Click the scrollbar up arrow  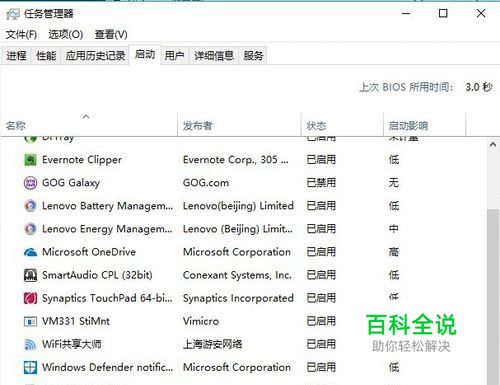pyautogui.click(x=493, y=145)
